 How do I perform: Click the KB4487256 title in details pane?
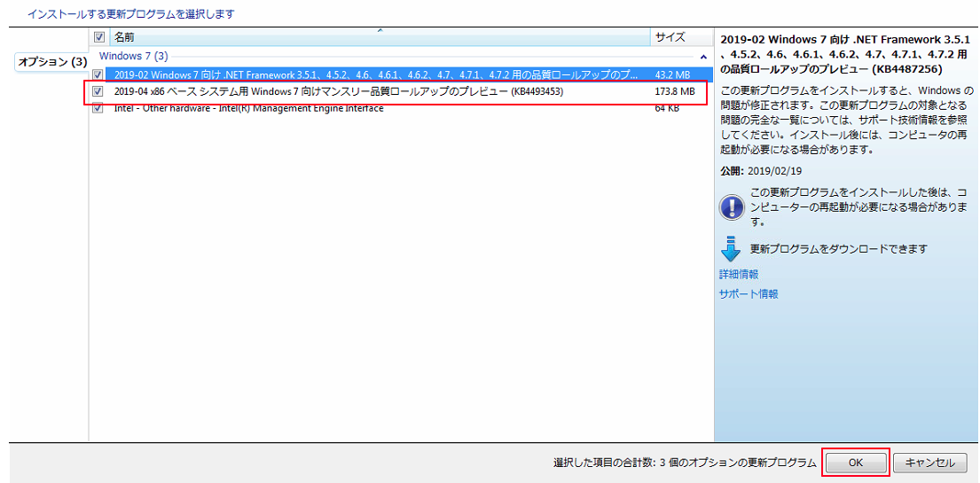click(843, 53)
